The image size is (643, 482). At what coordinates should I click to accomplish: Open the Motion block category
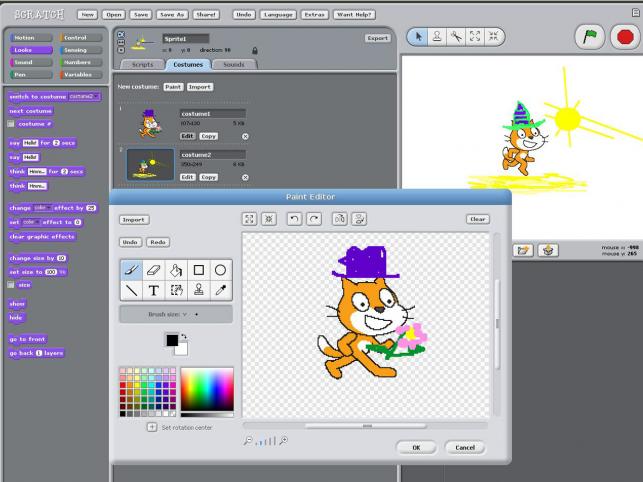pos(31,38)
